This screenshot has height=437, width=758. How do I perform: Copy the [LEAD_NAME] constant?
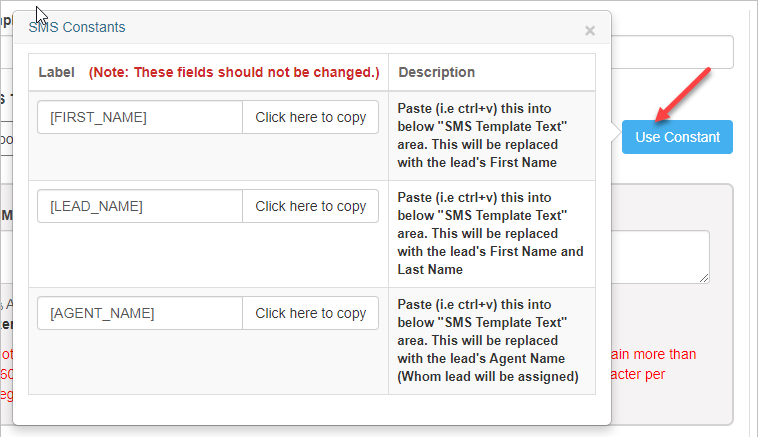pyautogui.click(x=310, y=206)
